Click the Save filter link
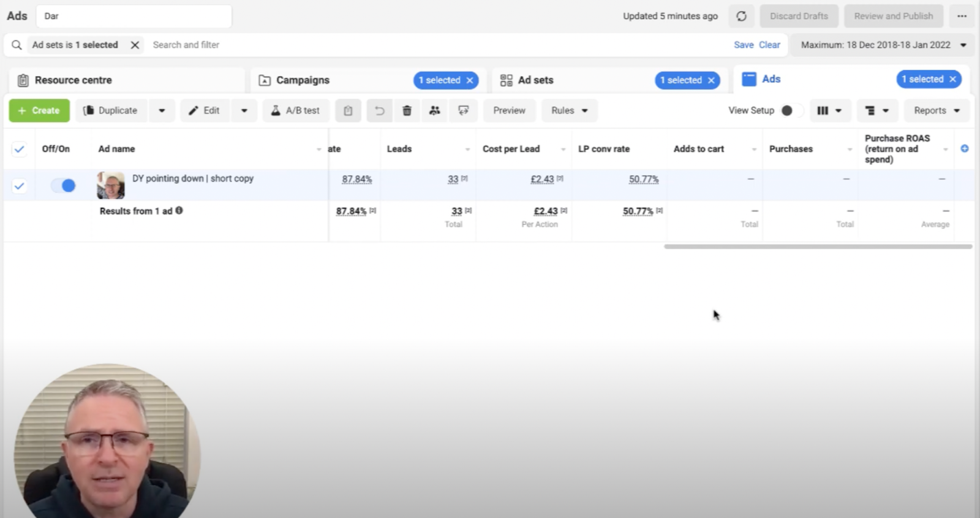 pyautogui.click(x=744, y=45)
